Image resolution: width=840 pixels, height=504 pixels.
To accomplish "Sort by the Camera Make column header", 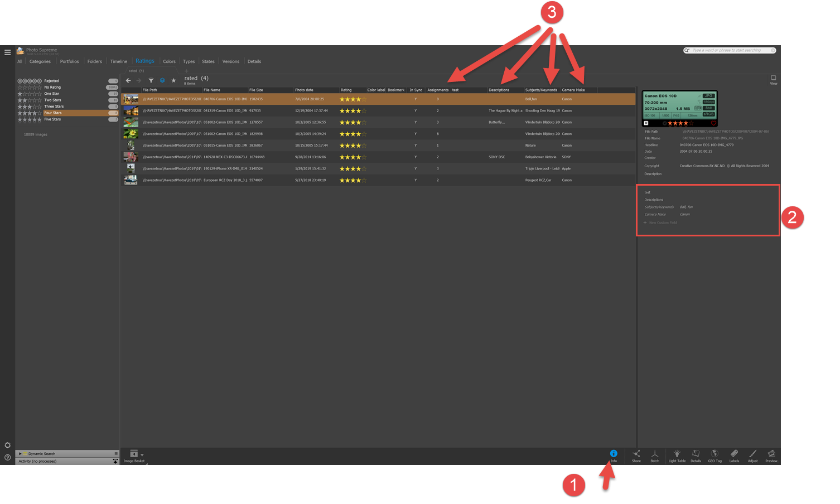I will point(578,90).
